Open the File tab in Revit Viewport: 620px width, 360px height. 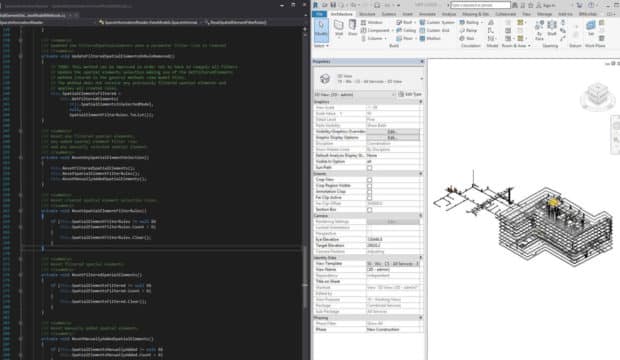point(319,14)
